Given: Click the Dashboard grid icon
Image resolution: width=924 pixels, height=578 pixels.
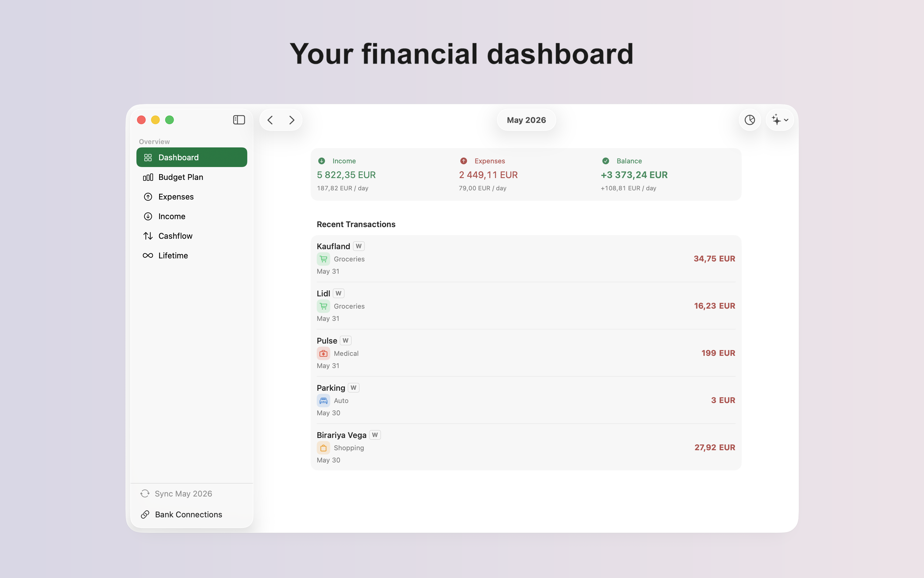Looking at the screenshot, I should coord(148,157).
